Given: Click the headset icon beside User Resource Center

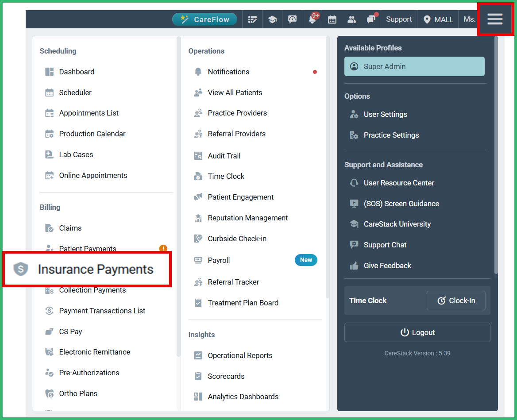Looking at the screenshot, I should [x=355, y=183].
